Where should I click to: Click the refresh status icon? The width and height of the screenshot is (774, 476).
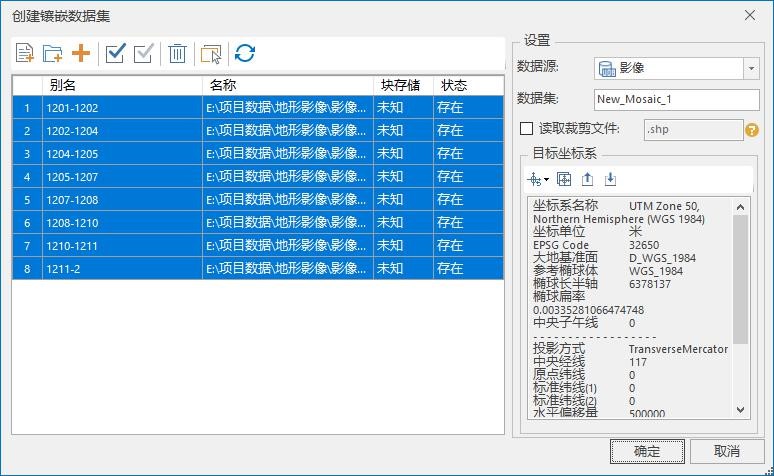click(x=245, y=54)
